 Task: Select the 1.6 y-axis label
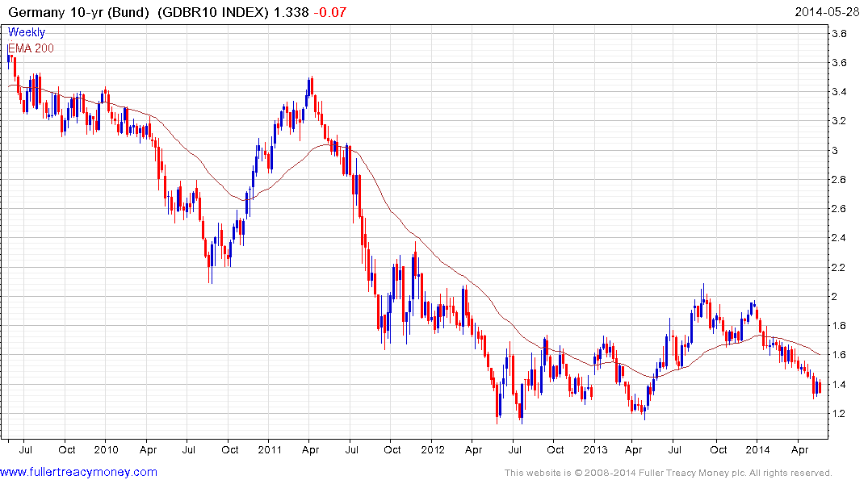click(x=839, y=355)
